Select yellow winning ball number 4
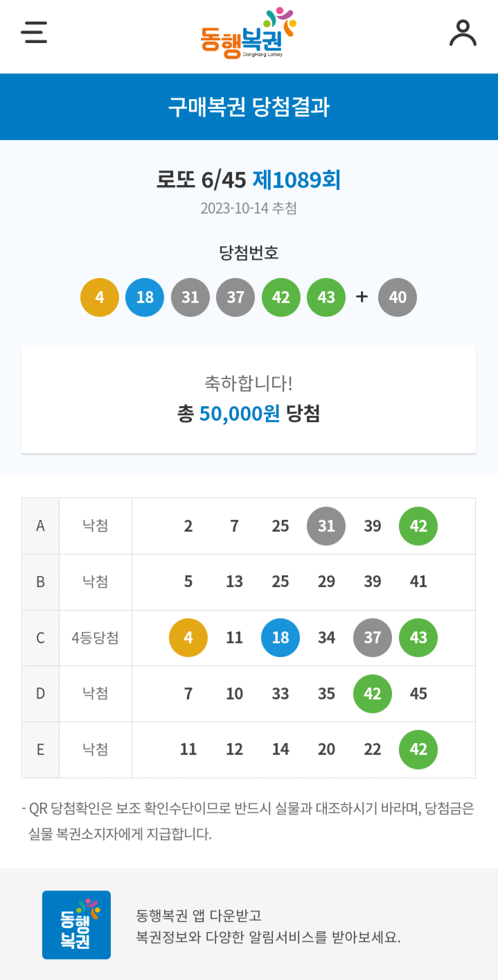 coord(100,297)
